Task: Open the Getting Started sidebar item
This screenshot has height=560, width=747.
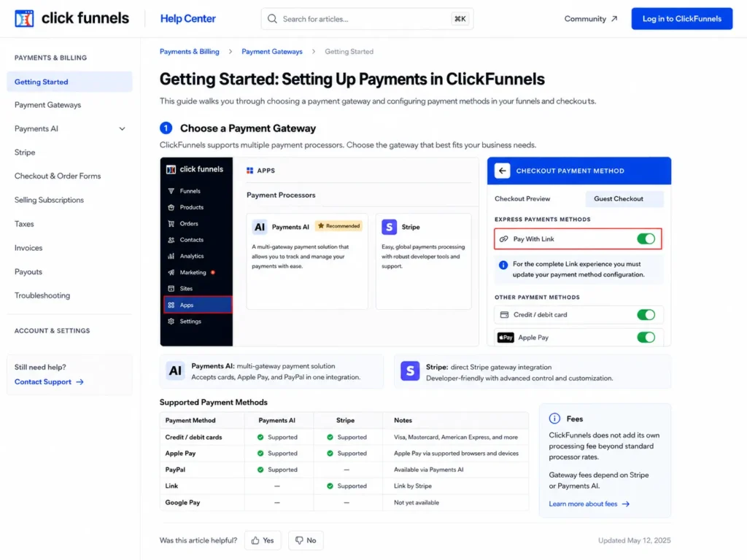Action: coord(69,82)
